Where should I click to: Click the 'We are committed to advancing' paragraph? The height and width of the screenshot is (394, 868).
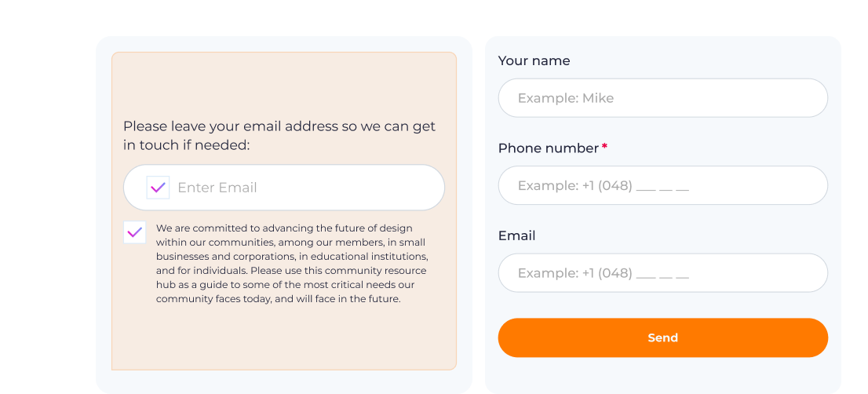pyautogui.click(x=290, y=263)
